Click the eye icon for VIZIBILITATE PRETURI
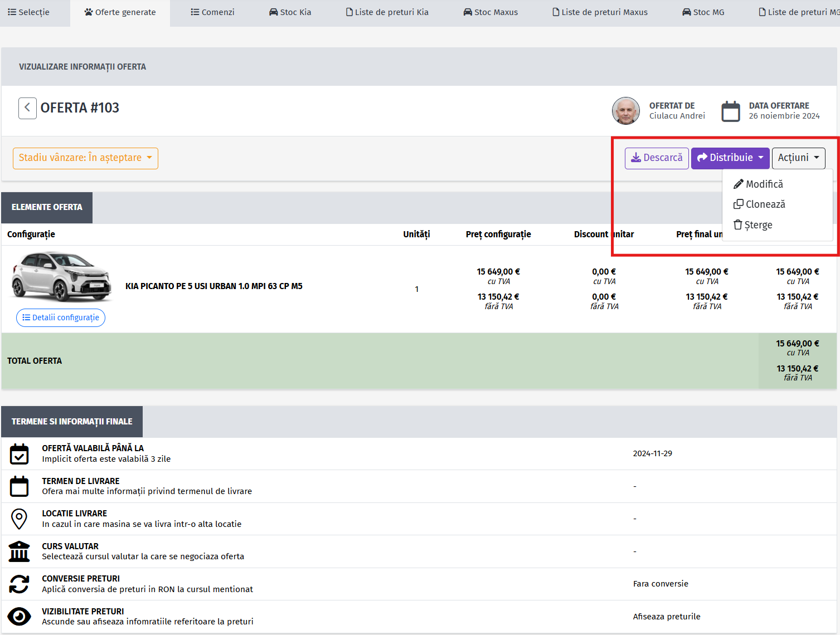 click(20, 617)
